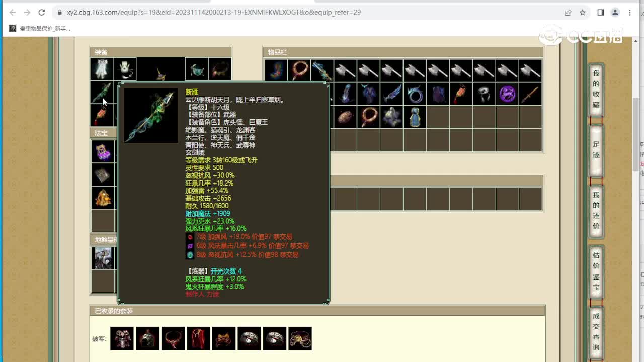The width and height of the screenshot is (644, 362).
Task: Click the teal 8级 忽视抗风 gem icon
Action: pos(190,255)
